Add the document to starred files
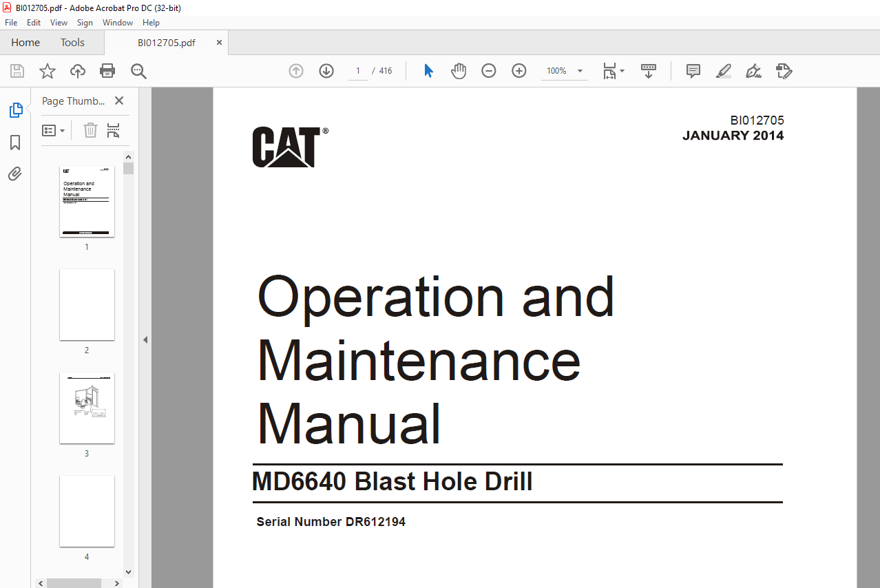880x588 pixels. (48, 71)
